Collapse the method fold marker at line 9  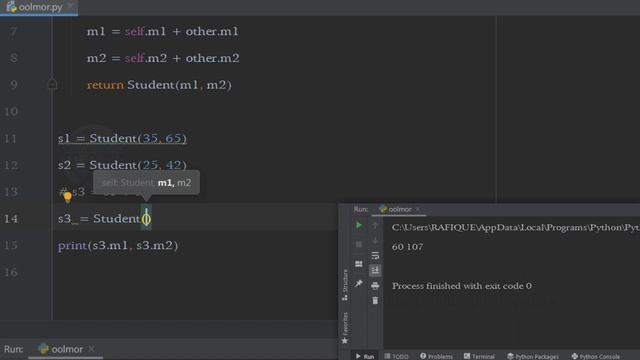point(52,84)
